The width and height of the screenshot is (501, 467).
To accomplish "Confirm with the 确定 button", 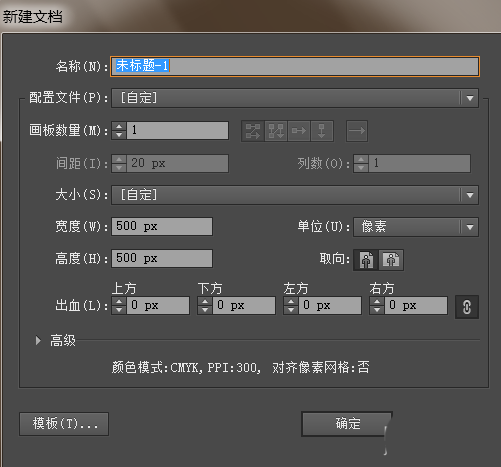I will tap(347, 424).
